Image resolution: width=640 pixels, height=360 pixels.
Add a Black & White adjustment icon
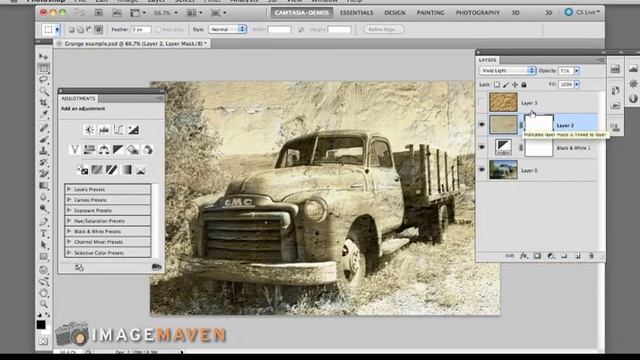tap(118, 150)
